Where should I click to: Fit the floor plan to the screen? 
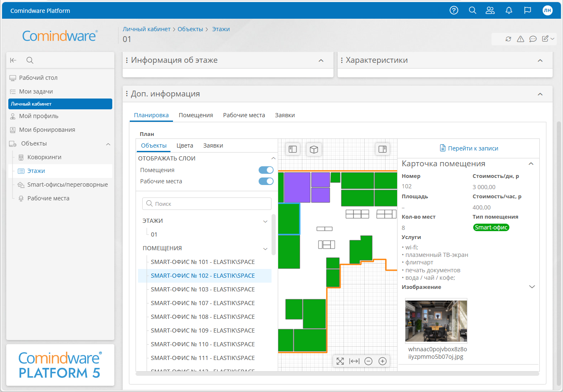[340, 361]
